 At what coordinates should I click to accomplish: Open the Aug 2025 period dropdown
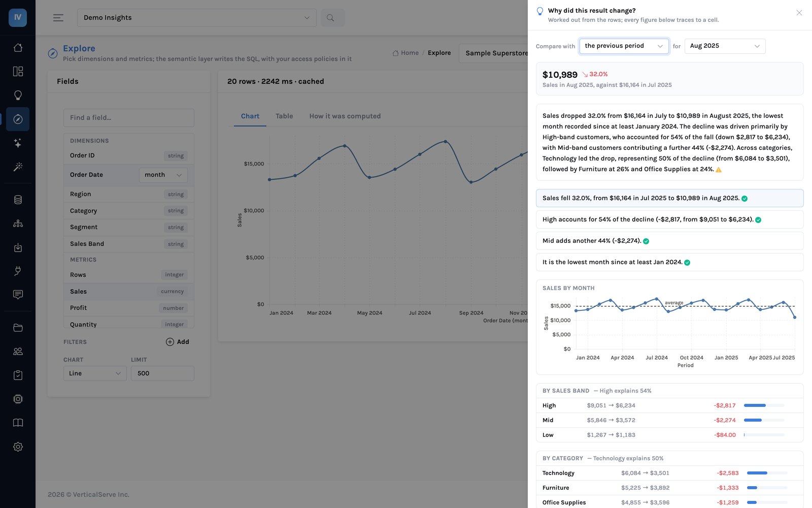tap(725, 46)
